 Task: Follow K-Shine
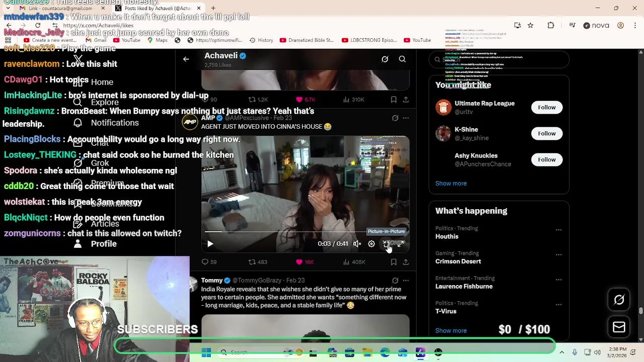click(546, 133)
